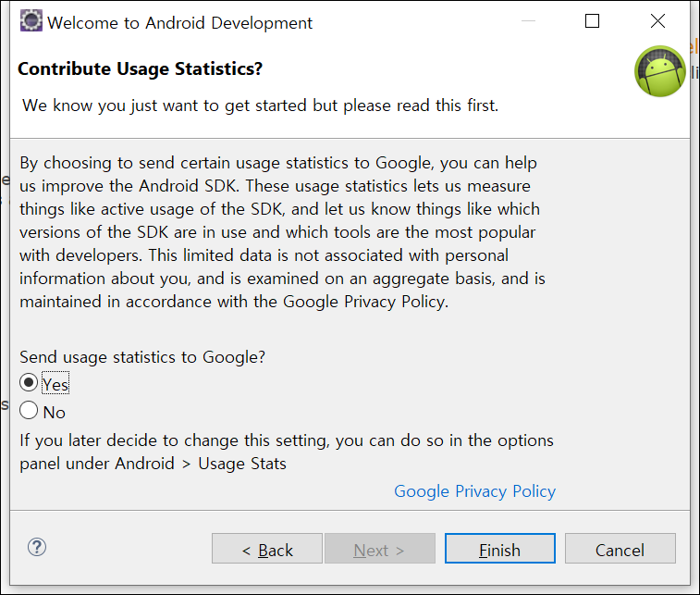Click the 'panel under Android > Usage Stats' text
Image resolution: width=700 pixels, height=595 pixels.
coord(153,464)
